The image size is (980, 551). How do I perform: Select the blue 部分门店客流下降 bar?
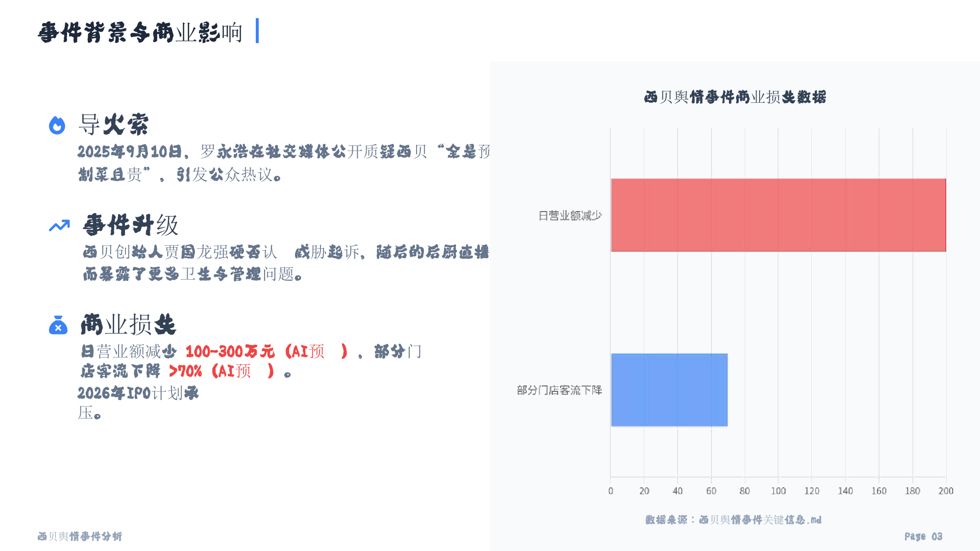point(669,390)
